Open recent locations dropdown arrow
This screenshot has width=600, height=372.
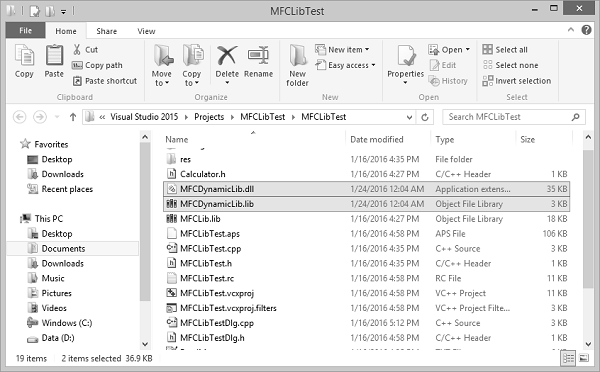(57, 117)
